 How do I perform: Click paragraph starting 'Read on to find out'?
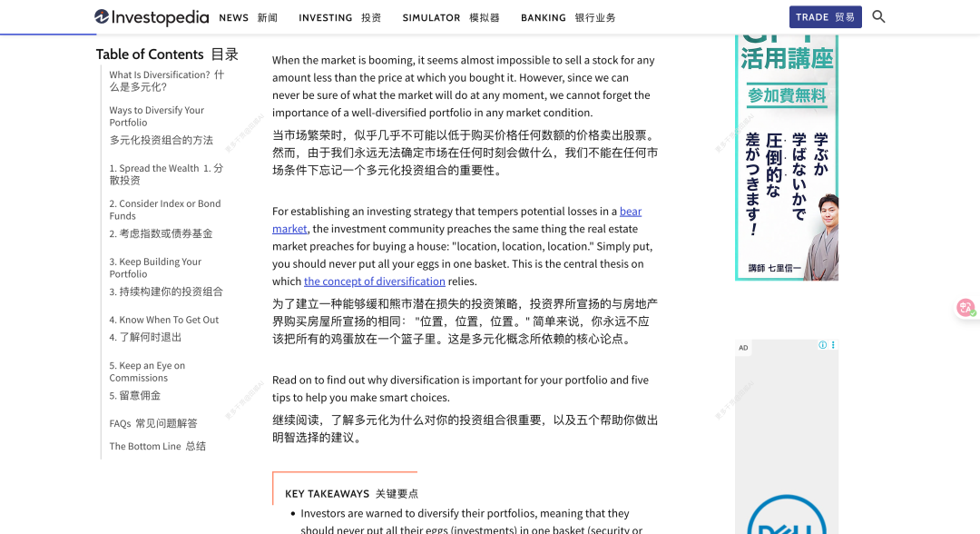click(x=461, y=389)
